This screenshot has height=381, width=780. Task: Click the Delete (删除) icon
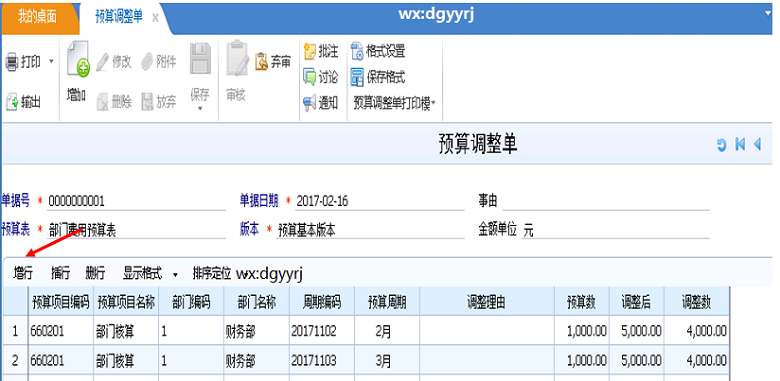pyautogui.click(x=102, y=102)
